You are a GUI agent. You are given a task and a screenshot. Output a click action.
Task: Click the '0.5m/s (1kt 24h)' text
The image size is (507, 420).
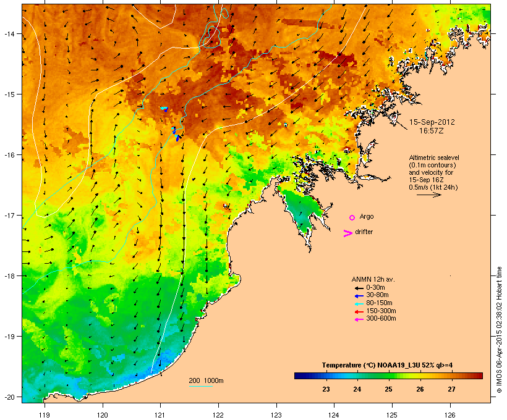(433, 187)
